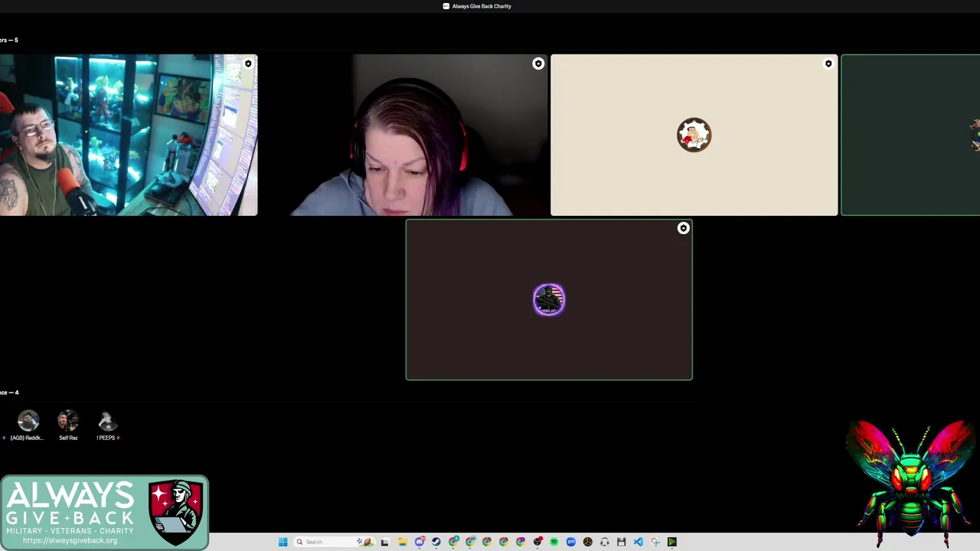Open the app icon with the red dot badge
This screenshot has height=551, width=980.
537,542
